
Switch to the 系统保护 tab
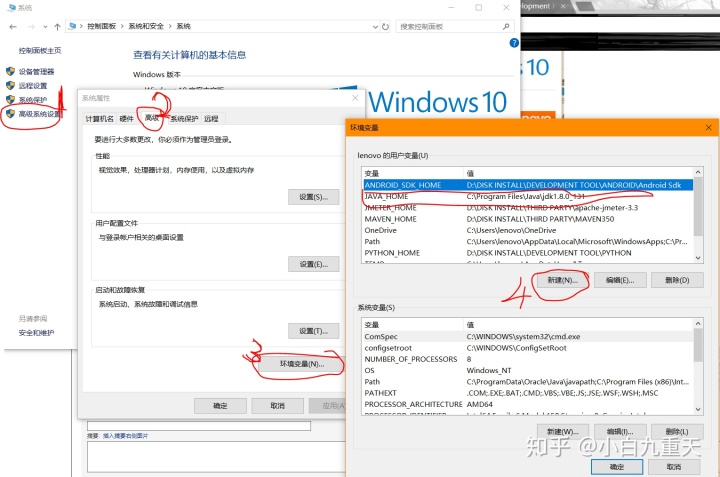pyautogui.click(x=184, y=118)
